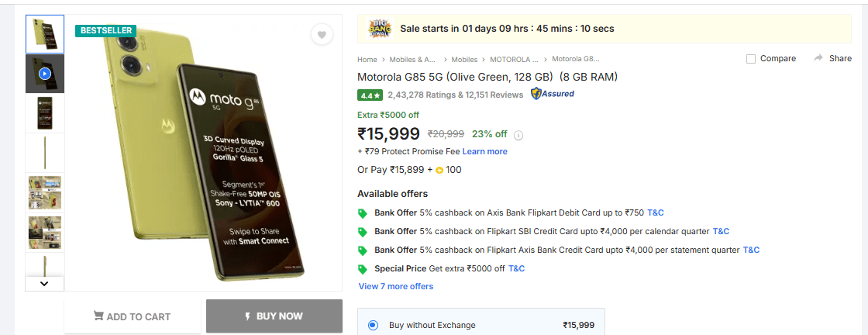Click the 4.4 star rating badge
Viewport: 868px width, 335px height.
tap(370, 95)
